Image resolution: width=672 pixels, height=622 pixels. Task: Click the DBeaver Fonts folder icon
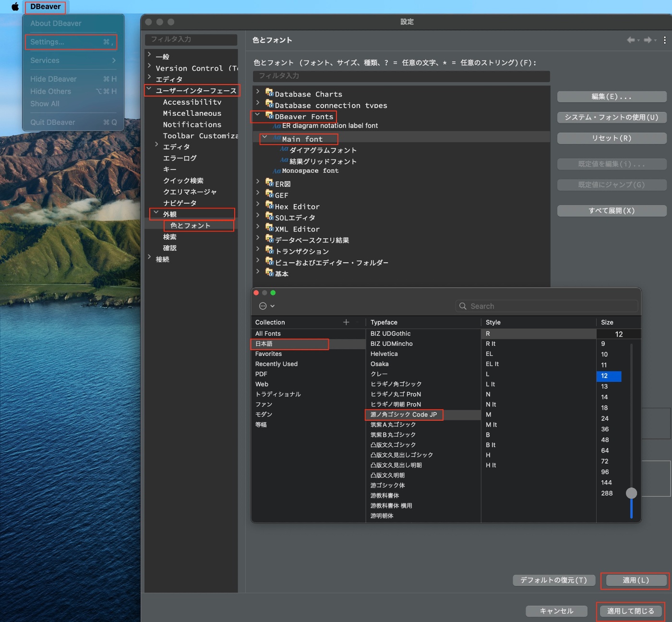coord(269,115)
